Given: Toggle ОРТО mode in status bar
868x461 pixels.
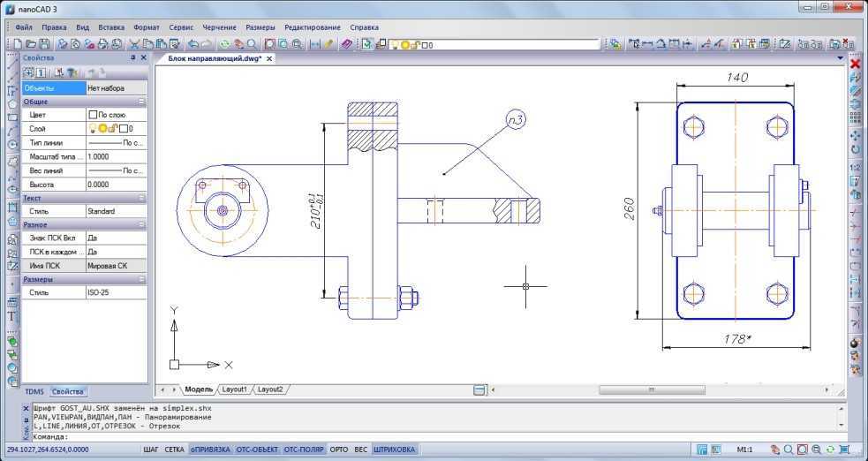Looking at the screenshot, I should (339, 450).
